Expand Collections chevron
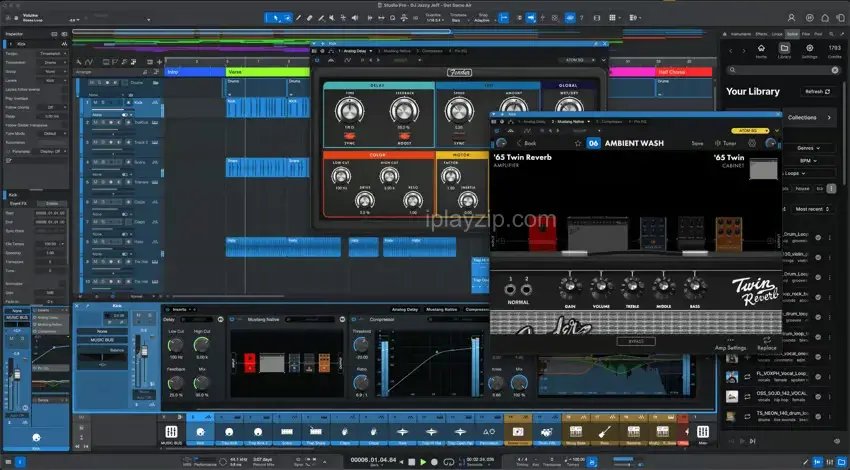 pyautogui.click(x=829, y=118)
